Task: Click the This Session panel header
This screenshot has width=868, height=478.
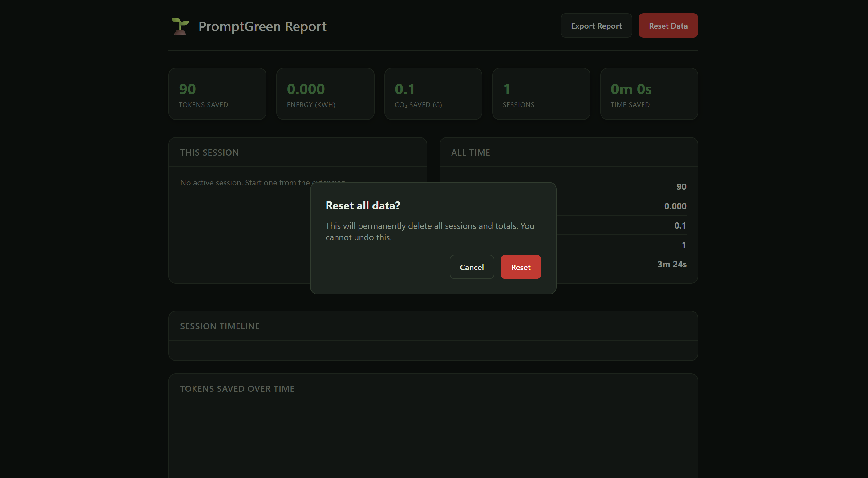Action: tap(209, 152)
